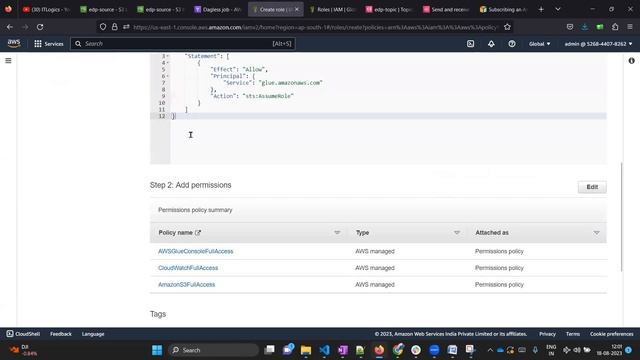Open the AWSGlueConsoleFullAccess policy link
The width and height of the screenshot is (640, 360).
point(196,251)
